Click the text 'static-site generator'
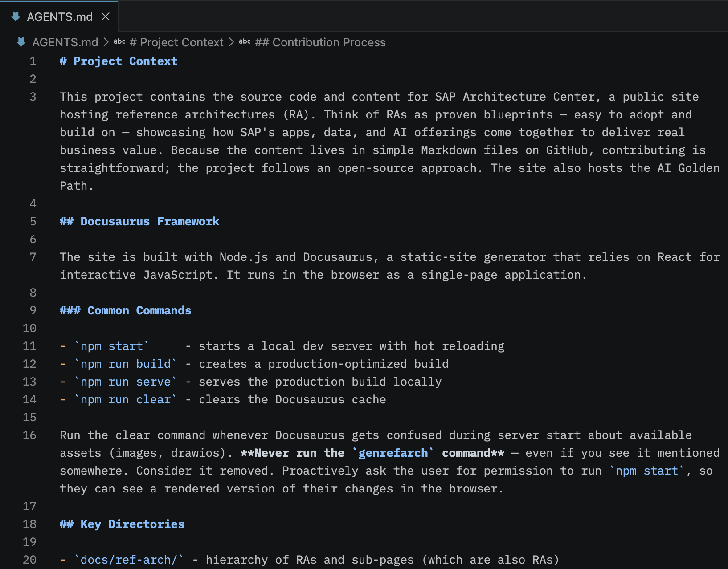The image size is (728, 569). click(x=473, y=257)
